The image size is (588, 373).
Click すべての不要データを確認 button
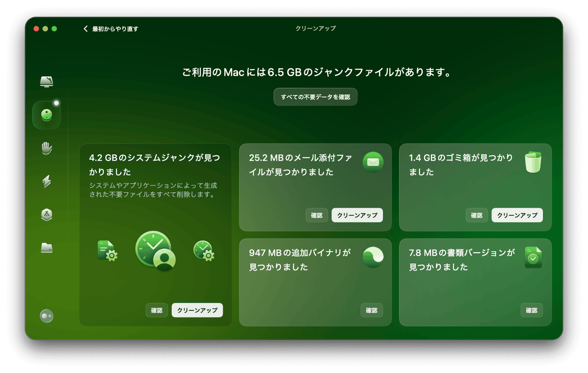316,97
